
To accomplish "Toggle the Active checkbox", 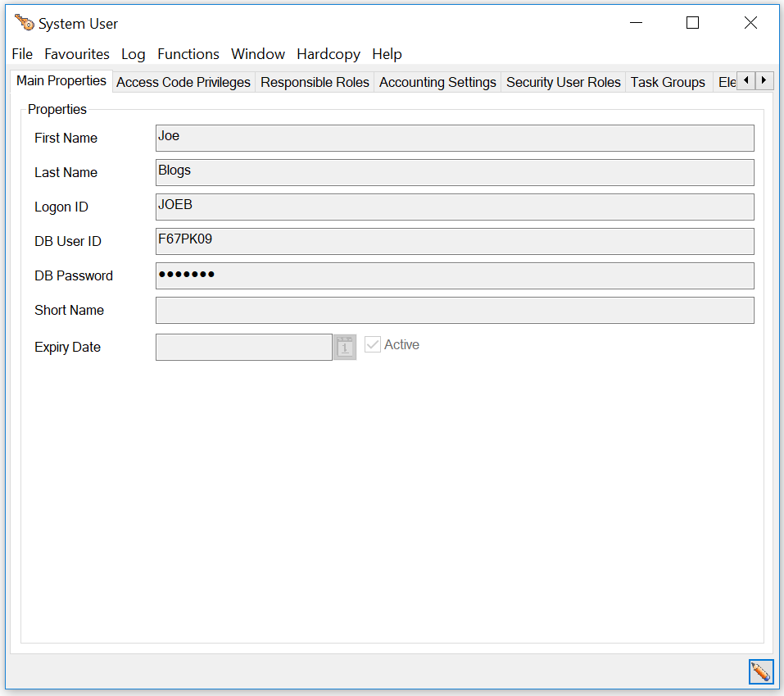I will tap(373, 345).
